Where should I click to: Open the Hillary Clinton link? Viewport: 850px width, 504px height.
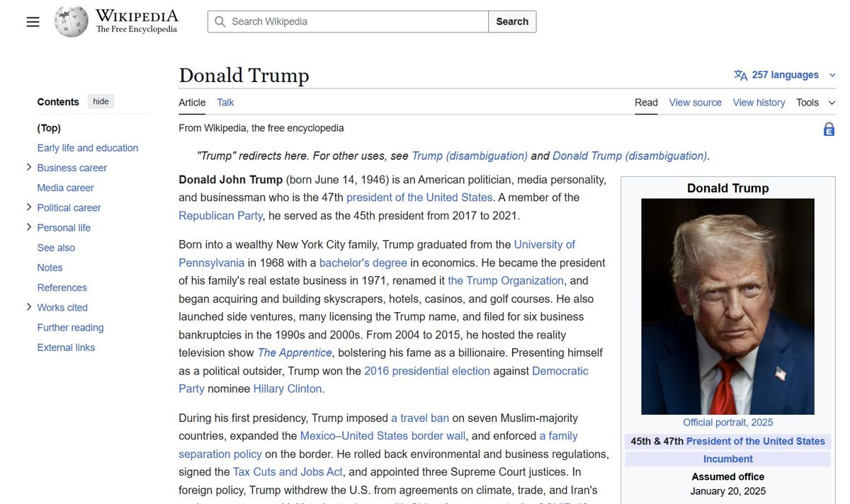(288, 388)
